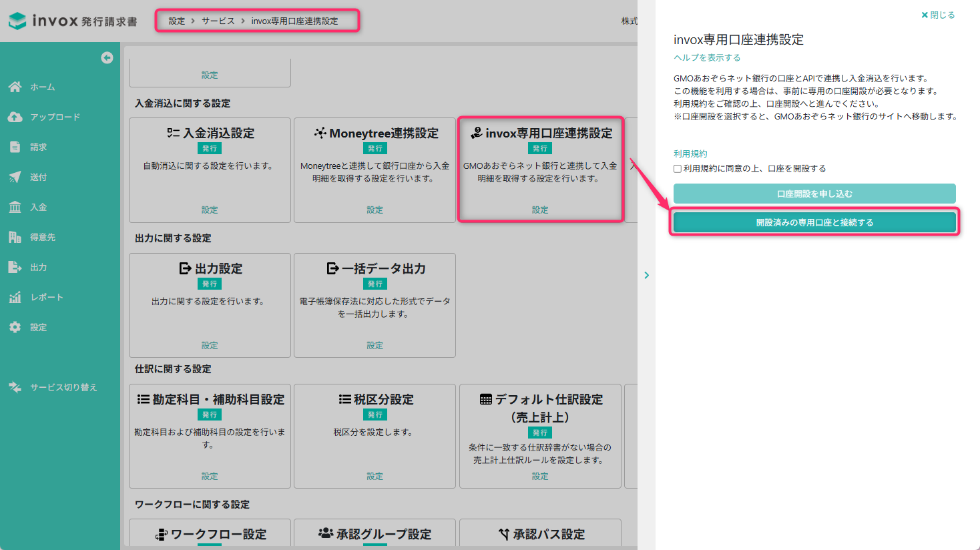Open 請求 in the sidebar menu

point(38,147)
